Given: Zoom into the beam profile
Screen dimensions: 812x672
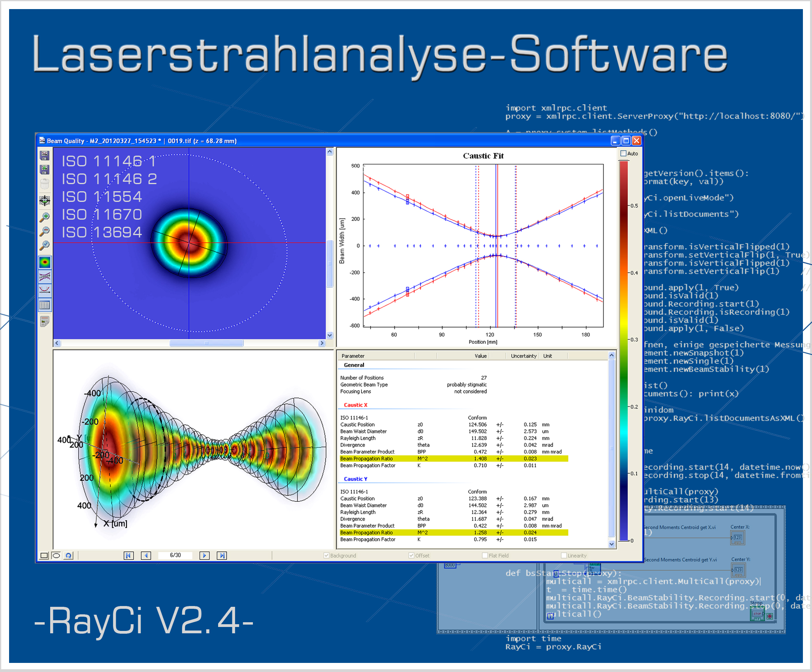Looking at the screenshot, I should point(45,216).
